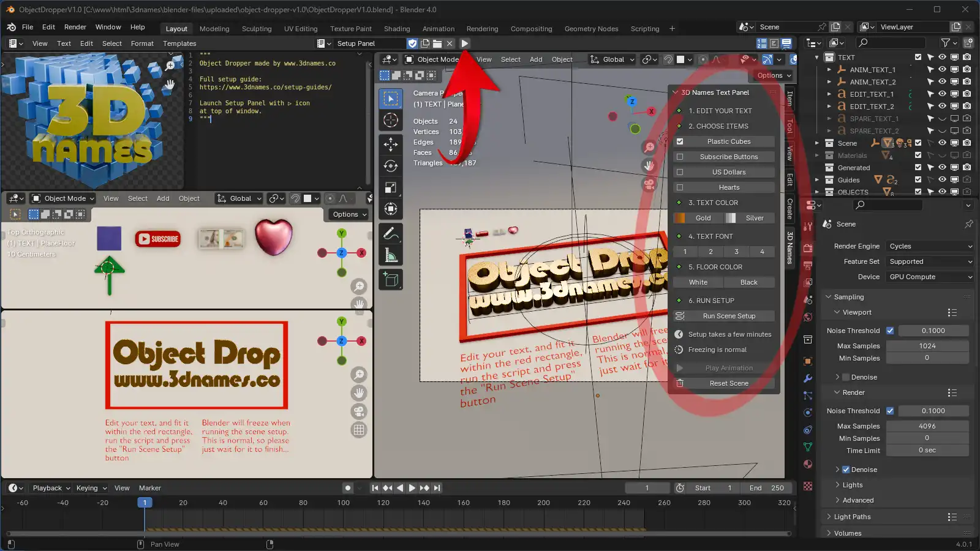Choose the Move tool in viewport toolbar
980x551 pixels.
coord(391,144)
